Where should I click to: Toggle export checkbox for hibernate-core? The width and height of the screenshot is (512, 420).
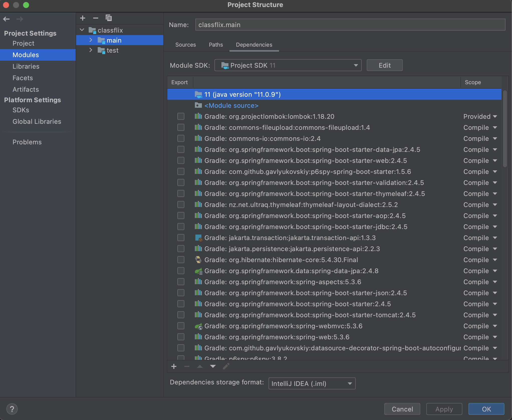click(181, 260)
